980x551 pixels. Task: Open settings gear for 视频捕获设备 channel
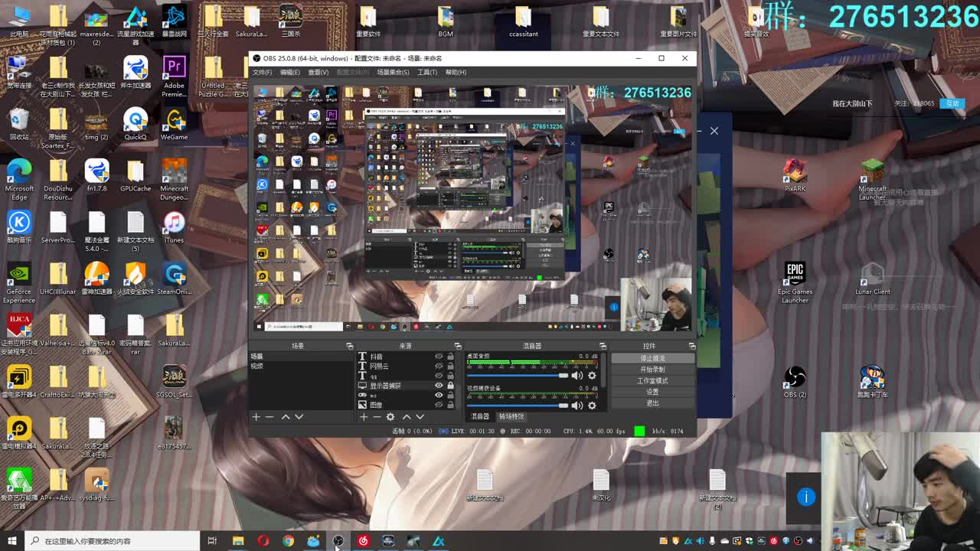pos(592,406)
